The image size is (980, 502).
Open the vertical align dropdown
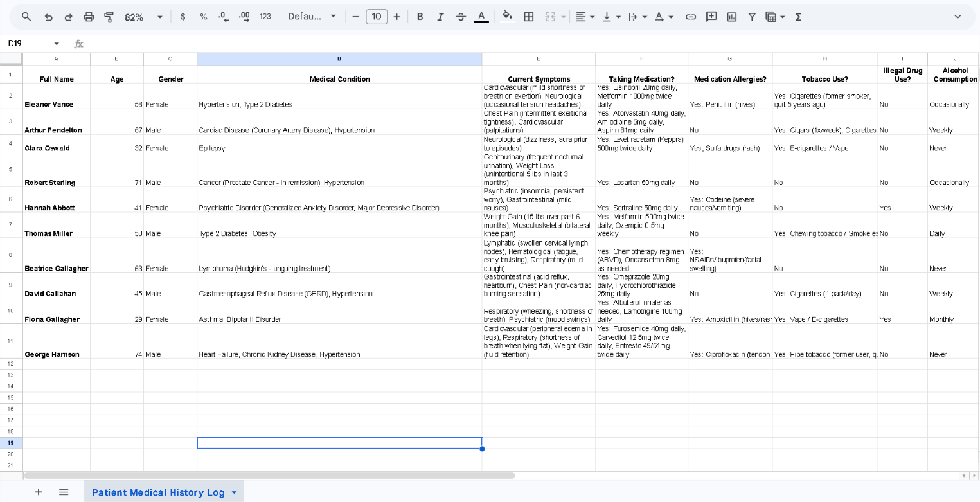click(x=611, y=17)
